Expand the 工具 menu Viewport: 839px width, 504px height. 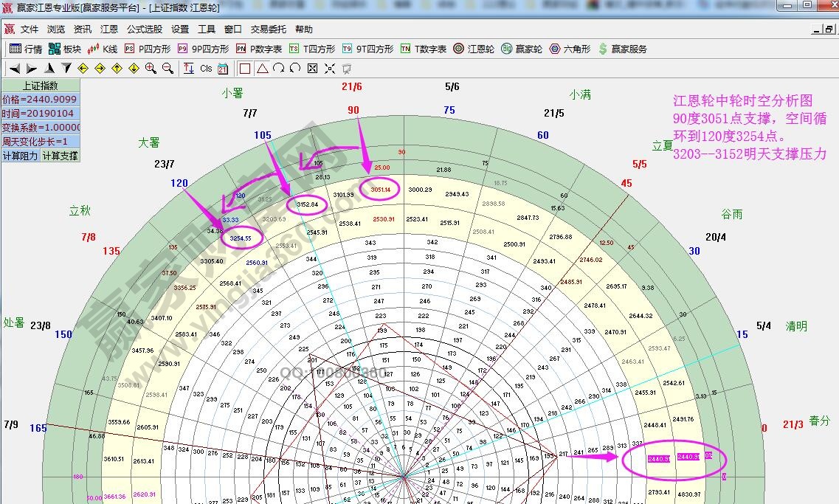(x=207, y=30)
